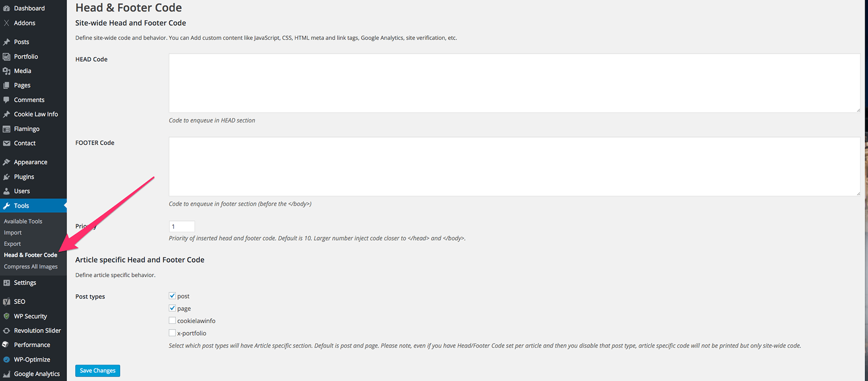Click the Dashboard gauge icon
Screen dimensions: 868x381
click(x=6, y=8)
